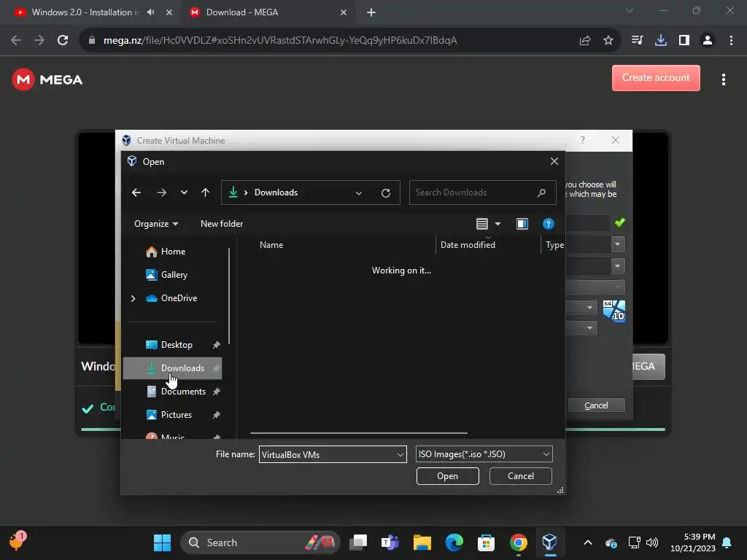Screen dimensions: 747x560
Task: Select Home in the navigation pane
Action: click(172, 252)
